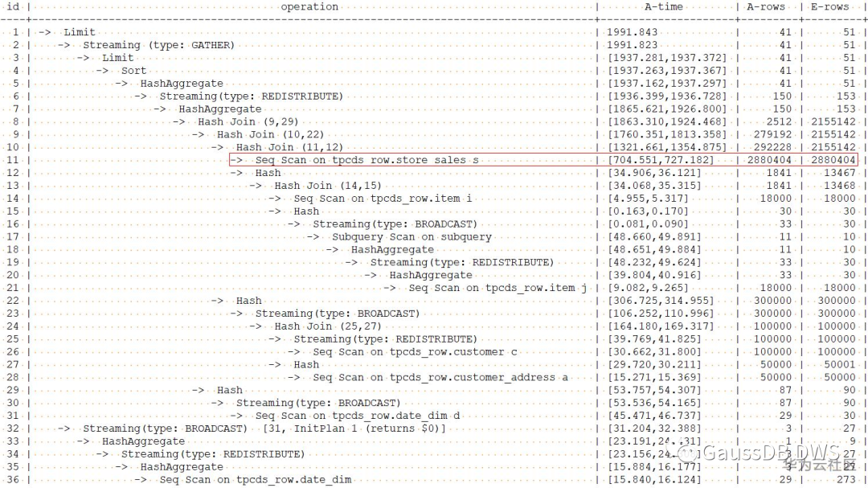Click the InitPlan 1 BROADCAST streaming row
Screen dimensions: 868x488
[x=264, y=429]
